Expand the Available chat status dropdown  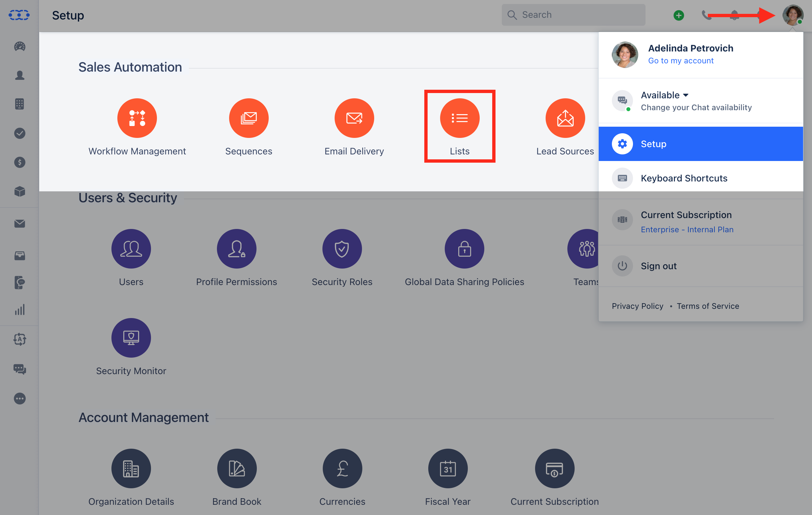tap(664, 95)
